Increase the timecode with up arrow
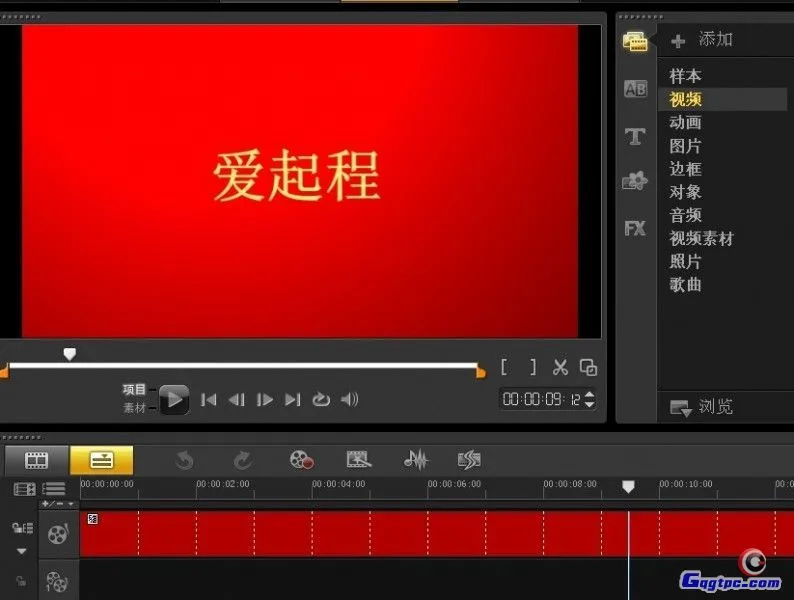 589,394
